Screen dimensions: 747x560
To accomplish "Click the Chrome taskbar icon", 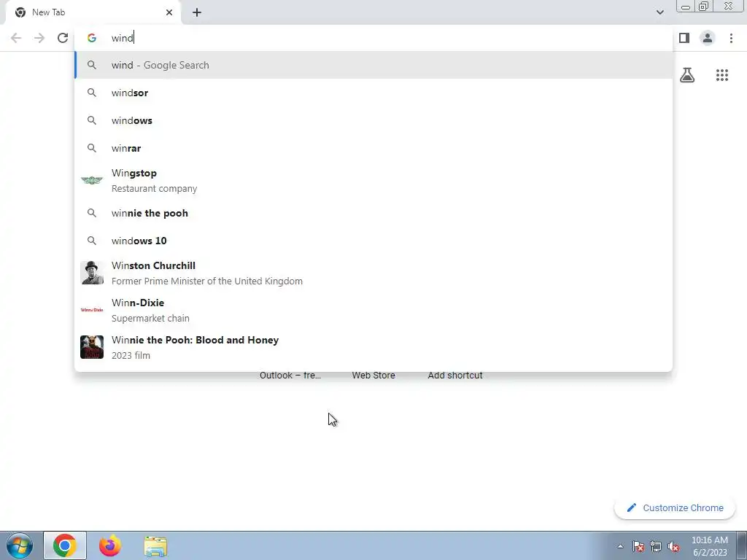I will [65, 545].
